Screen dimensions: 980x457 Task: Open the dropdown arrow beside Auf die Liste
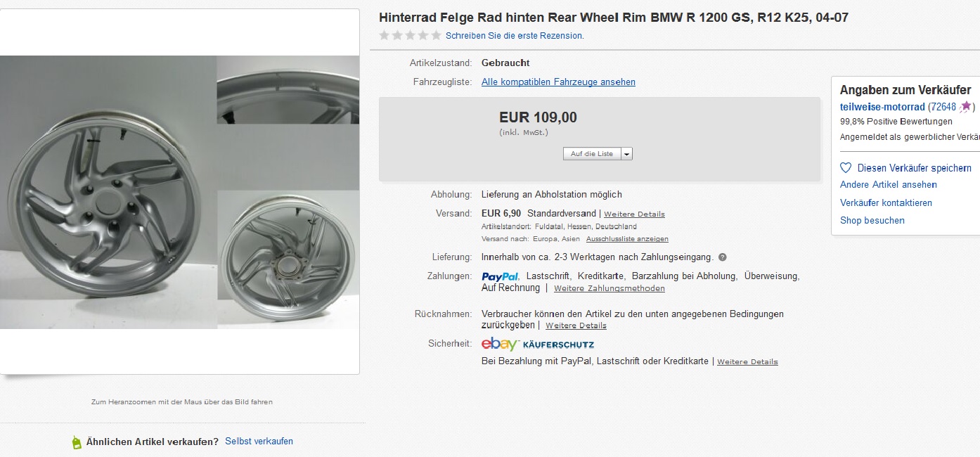pos(626,154)
